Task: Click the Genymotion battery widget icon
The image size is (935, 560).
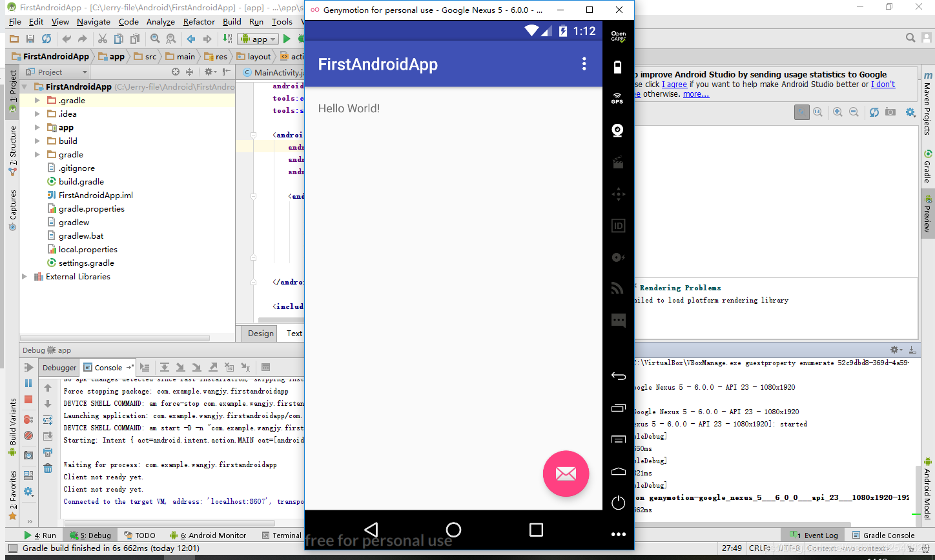Action: (618, 67)
